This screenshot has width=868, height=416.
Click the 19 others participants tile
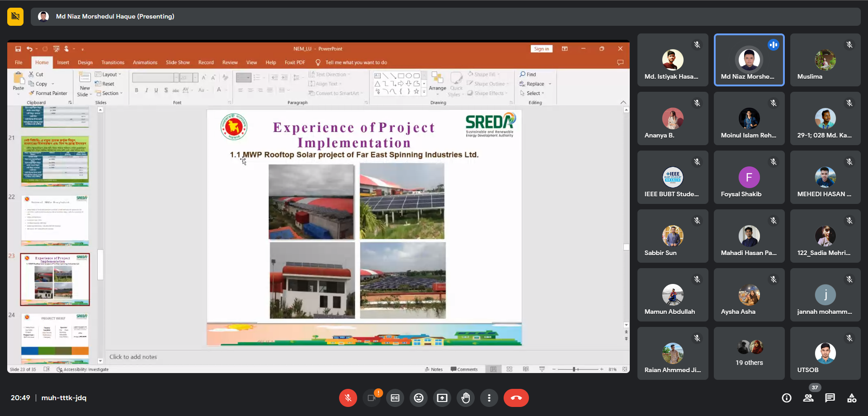coord(749,354)
